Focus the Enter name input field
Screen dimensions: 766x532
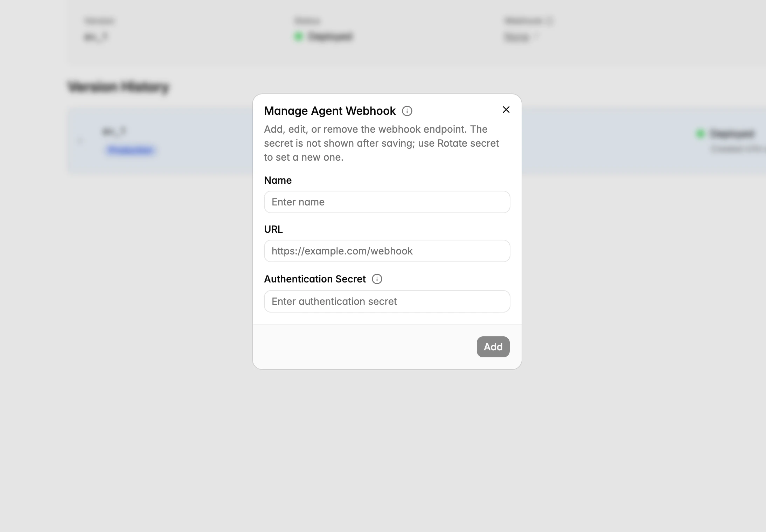click(387, 202)
